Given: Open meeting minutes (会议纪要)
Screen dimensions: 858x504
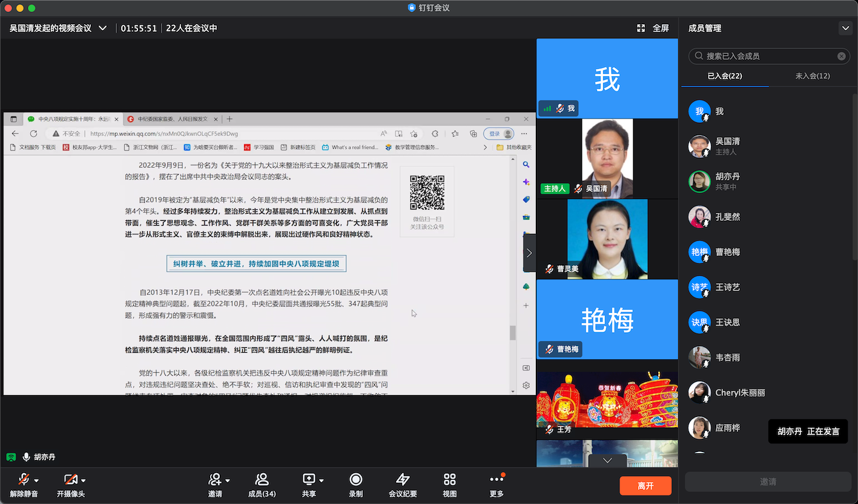Looking at the screenshot, I should [403, 480].
